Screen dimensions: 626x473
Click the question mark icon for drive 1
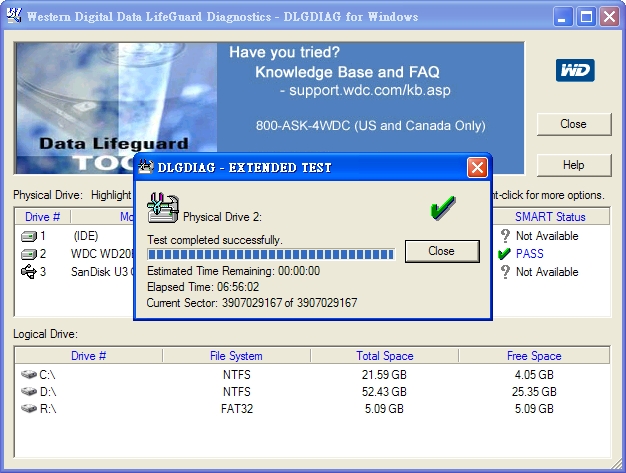505,236
